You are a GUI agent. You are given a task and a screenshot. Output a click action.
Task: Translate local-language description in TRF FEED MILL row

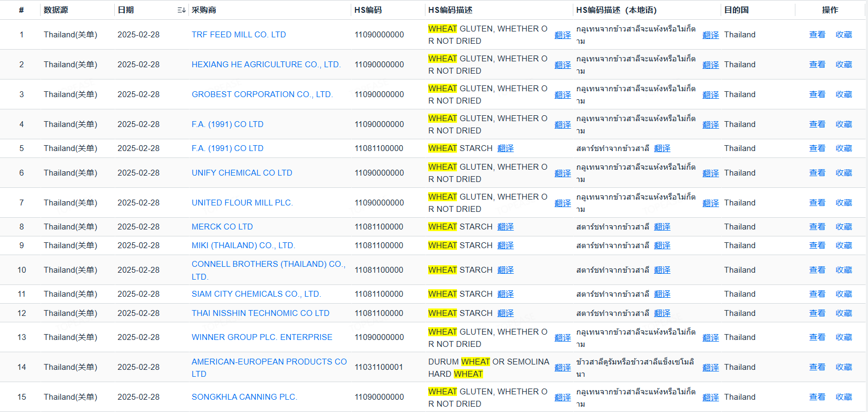click(711, 35)
